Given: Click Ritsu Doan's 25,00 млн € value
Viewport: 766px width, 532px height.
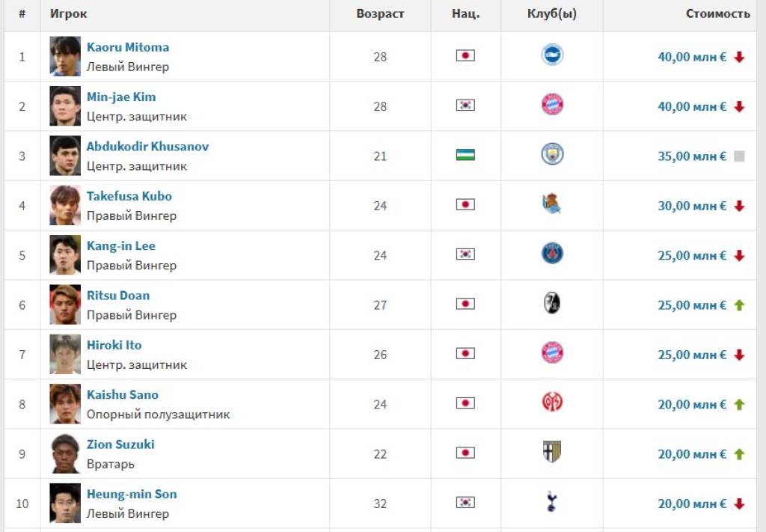Looking at the screenshot, I should [x=692, y=305].
